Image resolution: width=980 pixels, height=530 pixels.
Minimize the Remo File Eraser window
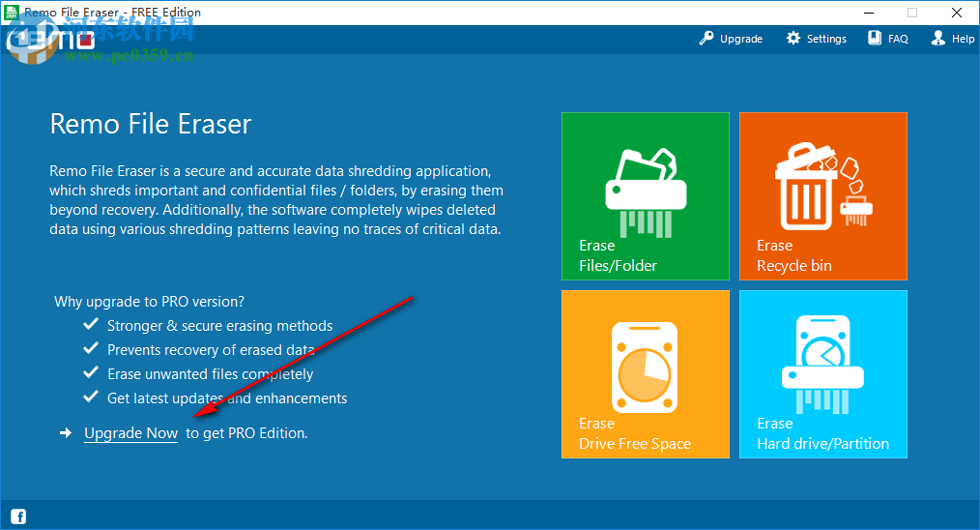tap(869, 13)
